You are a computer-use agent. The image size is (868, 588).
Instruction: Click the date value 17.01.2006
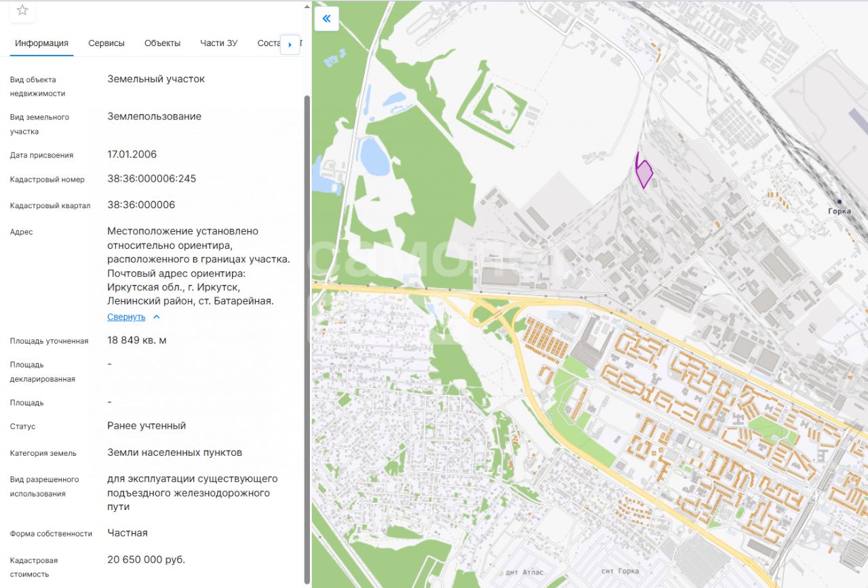tap(132, 155)
